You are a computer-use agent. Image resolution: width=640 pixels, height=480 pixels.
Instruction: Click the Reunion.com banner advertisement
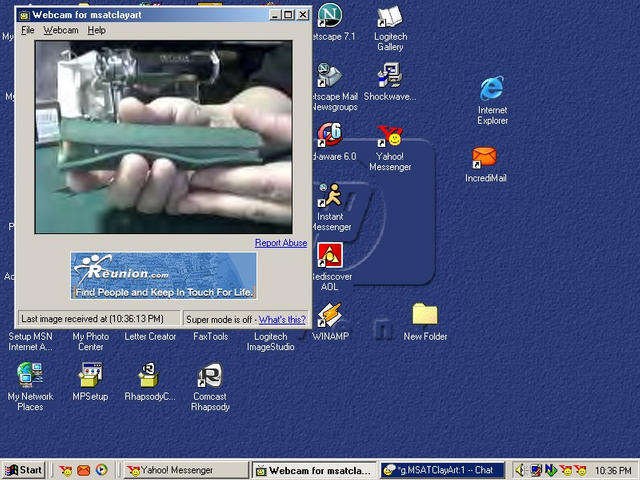click(164, 276)
